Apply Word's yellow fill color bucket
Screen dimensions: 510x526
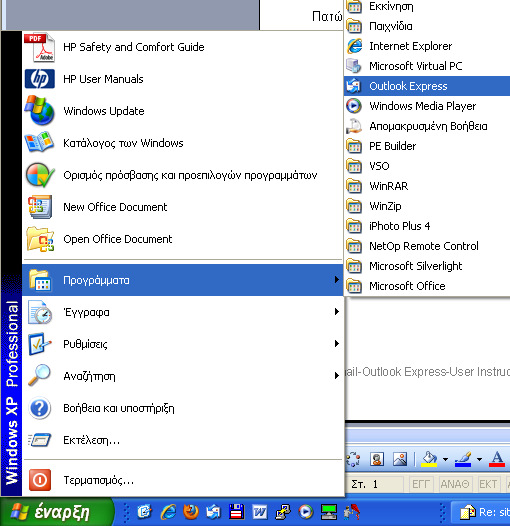click(x=429, y=459)
